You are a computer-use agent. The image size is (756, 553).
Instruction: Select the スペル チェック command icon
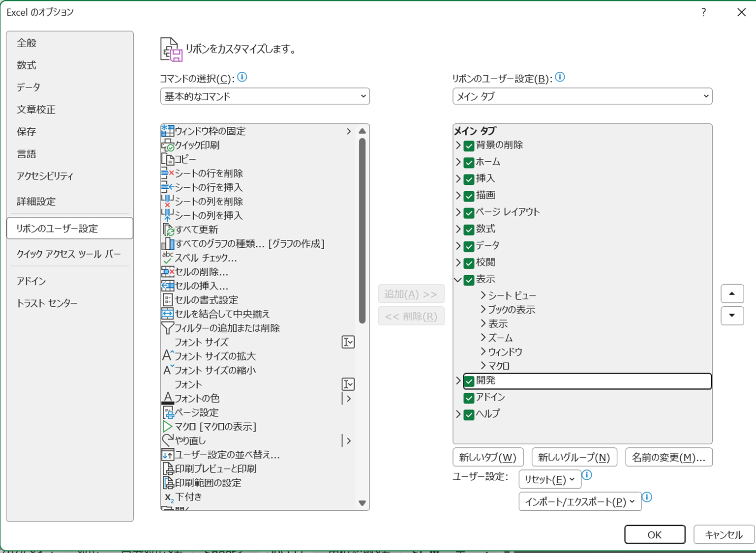[168, 258]
